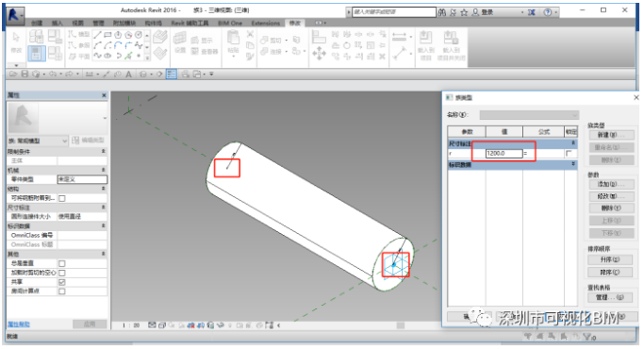This screenshot has width=644, height=349.
Task: Open the BIM One ribbon tab
Action: (230, 23)
